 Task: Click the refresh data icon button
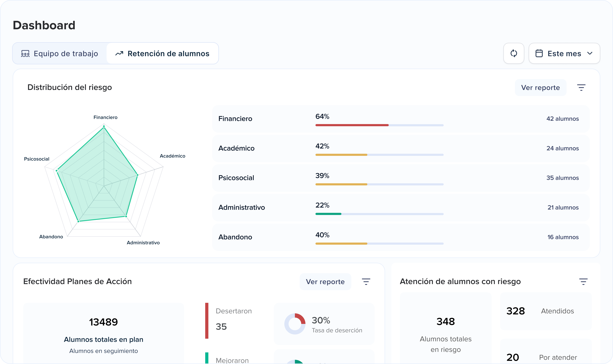[514, 53]
